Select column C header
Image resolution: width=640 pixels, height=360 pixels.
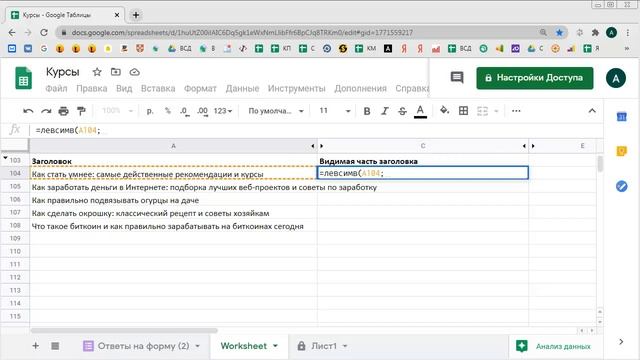[x=423, y=146]
